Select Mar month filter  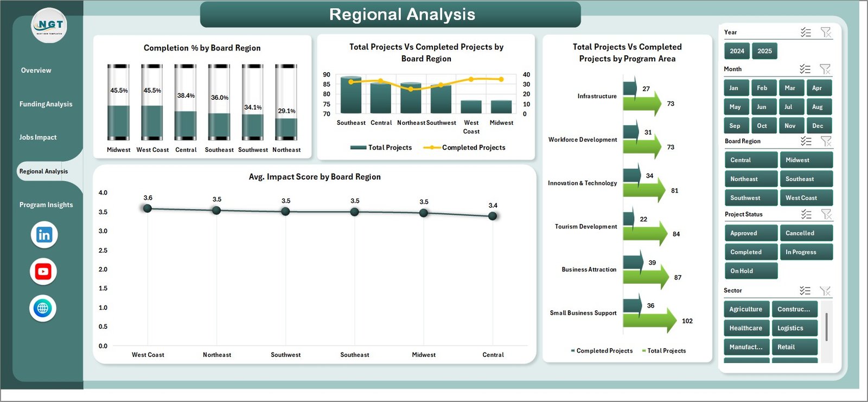coord(792,88)
